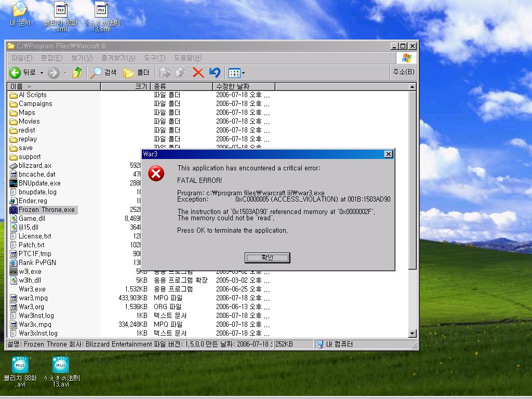This screenshot has width=532, height=399.
Task: Open the 도움말(H) menu
Action: (188, 58)
